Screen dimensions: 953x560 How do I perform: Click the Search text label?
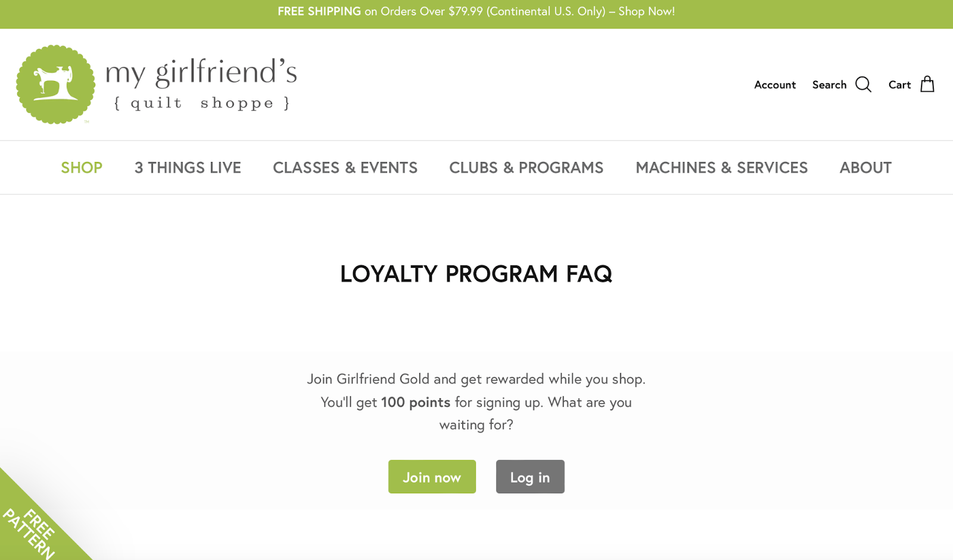(x=829, y=85)
